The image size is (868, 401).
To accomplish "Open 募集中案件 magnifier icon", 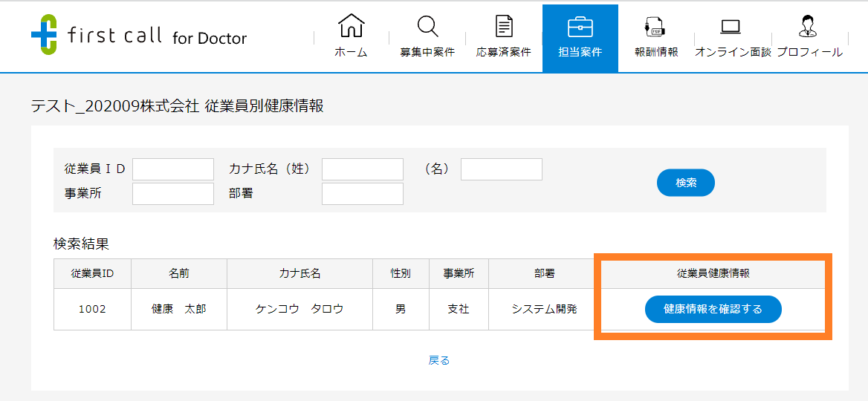I will 427,26.
